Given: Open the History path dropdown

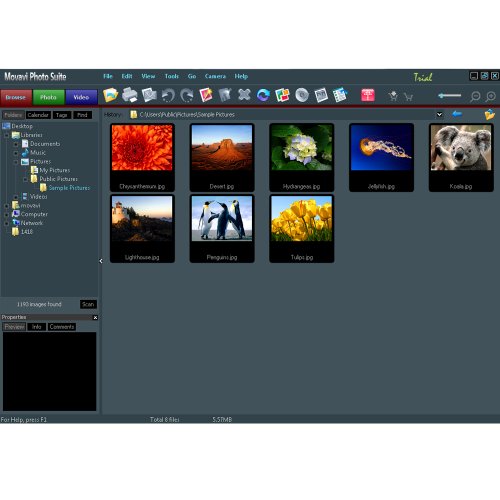Looking at the screenshot, I should tap(440, 114).
